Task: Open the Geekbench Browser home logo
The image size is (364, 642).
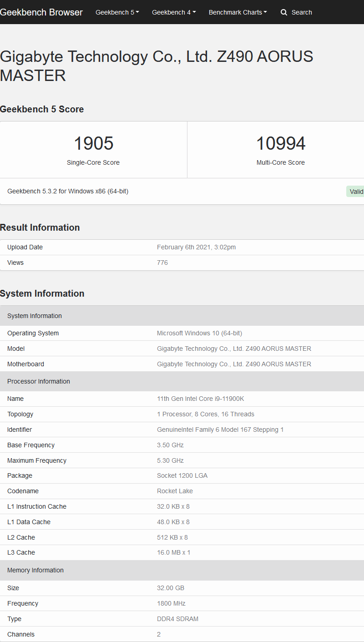Action: click(41, 12)
